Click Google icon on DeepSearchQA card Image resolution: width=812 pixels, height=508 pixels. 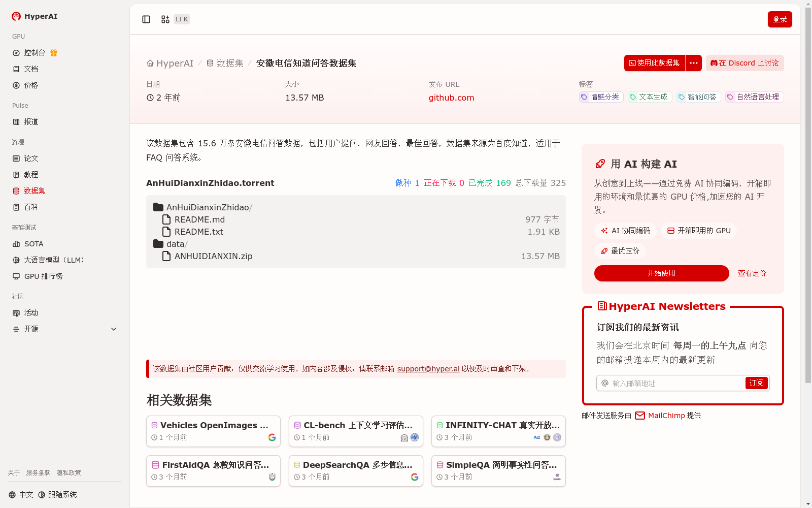pos(415,477)
